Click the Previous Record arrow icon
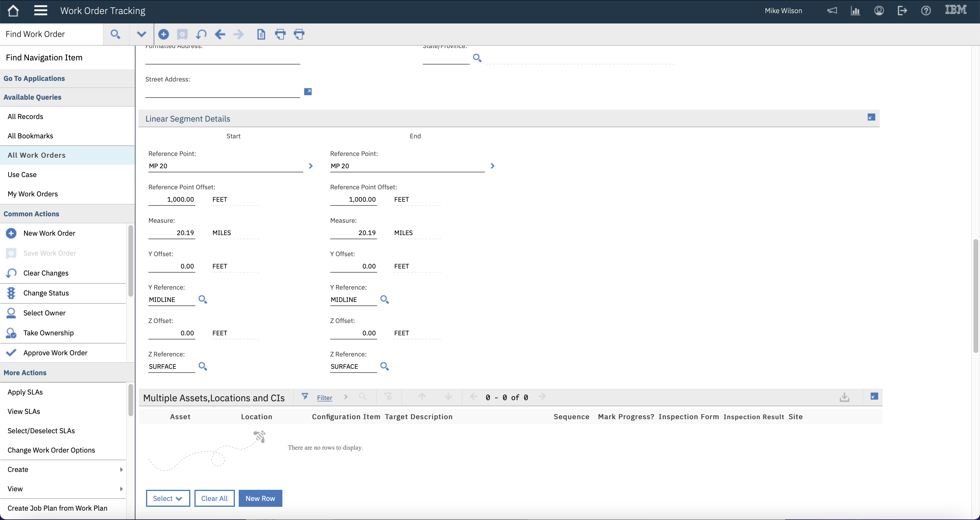This screenshot has width=980, height=520. 220,34
